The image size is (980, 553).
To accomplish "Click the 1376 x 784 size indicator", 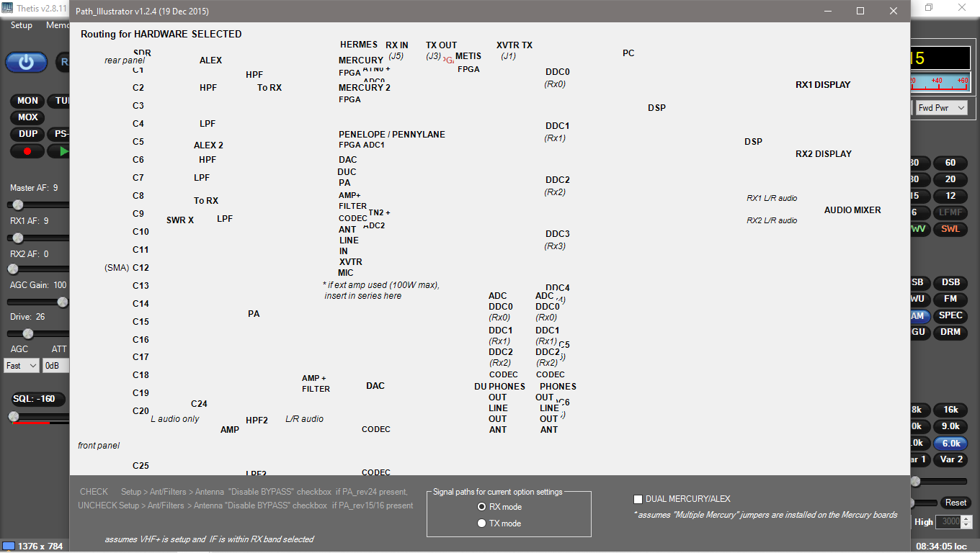I will [32, 546].
